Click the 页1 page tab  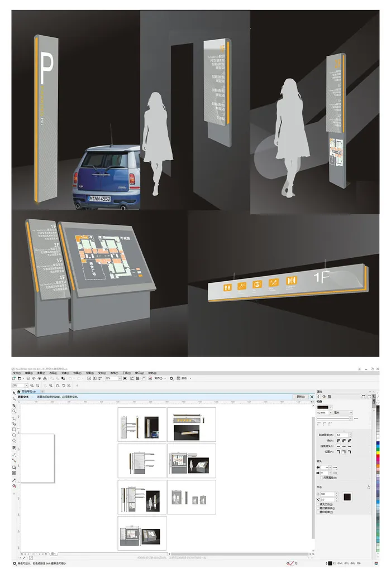(53, 554)
